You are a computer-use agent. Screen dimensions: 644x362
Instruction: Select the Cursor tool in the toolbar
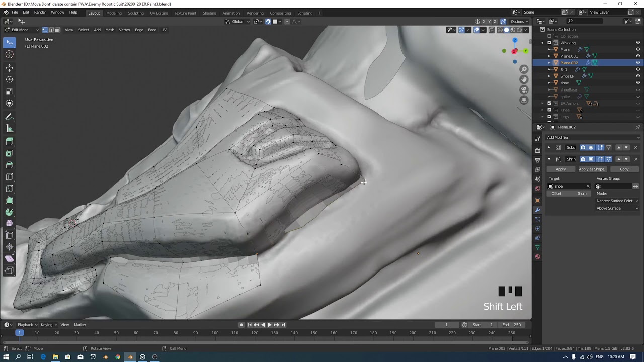click(x=10, y=55)
